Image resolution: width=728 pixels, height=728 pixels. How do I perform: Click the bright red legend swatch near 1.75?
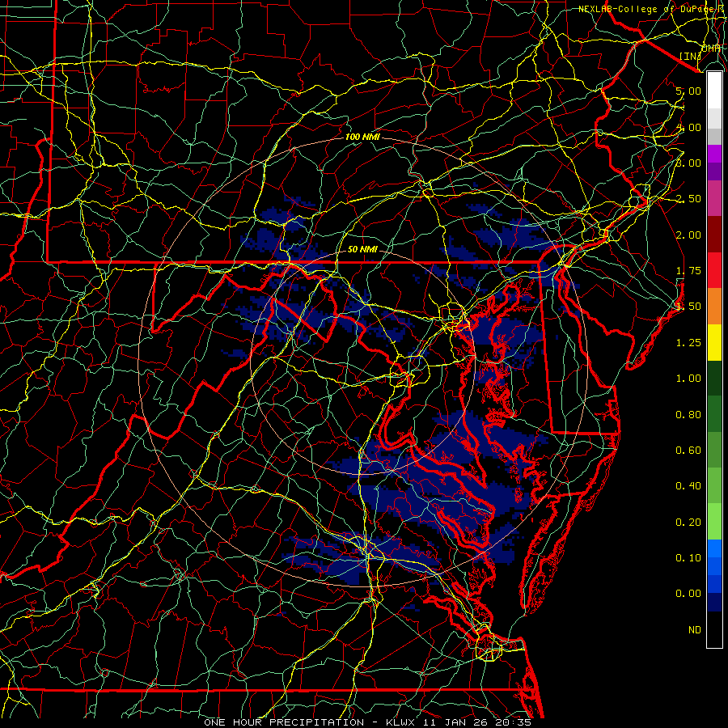tap(714, 270)
